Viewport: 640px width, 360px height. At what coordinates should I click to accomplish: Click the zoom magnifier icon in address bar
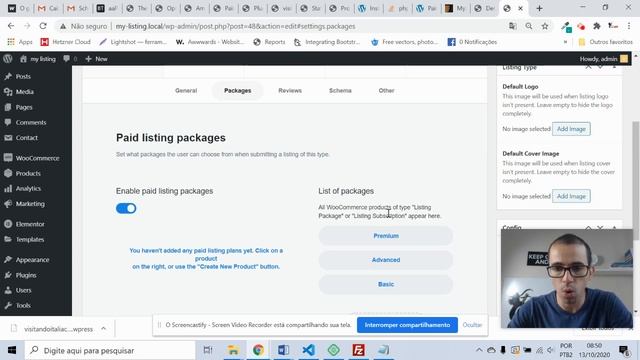(529, 26)
